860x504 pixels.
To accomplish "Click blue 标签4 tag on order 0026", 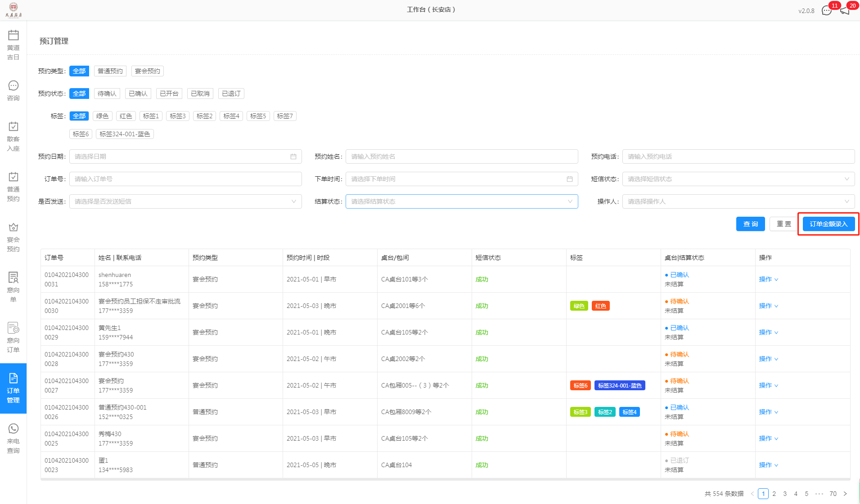I will point(629,412).
